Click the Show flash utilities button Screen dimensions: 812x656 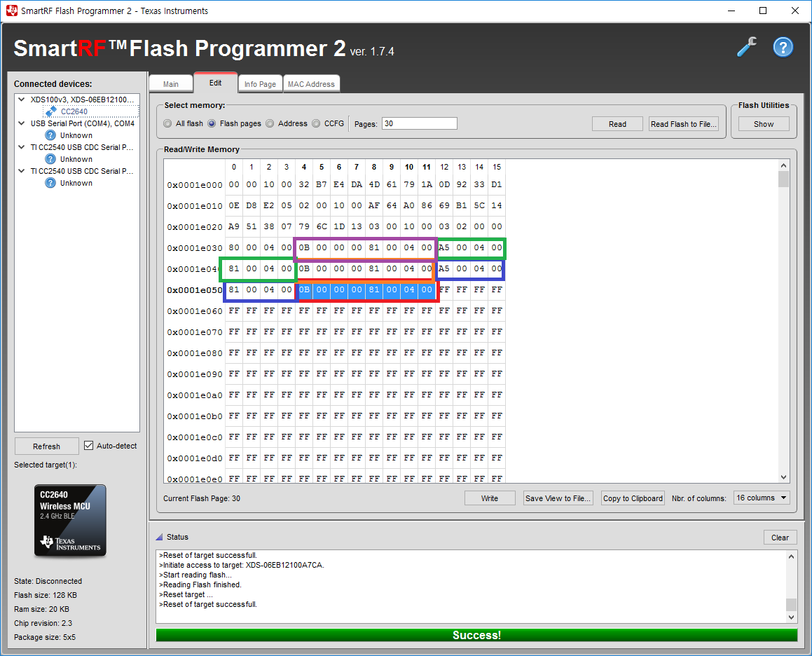click(x=764, y=124)
